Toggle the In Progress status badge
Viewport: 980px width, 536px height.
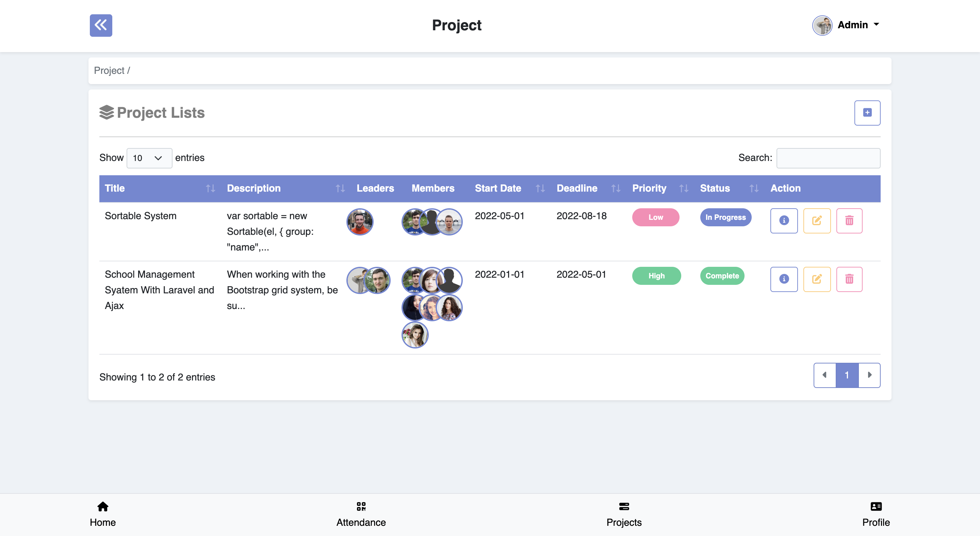tap(725, 217)
